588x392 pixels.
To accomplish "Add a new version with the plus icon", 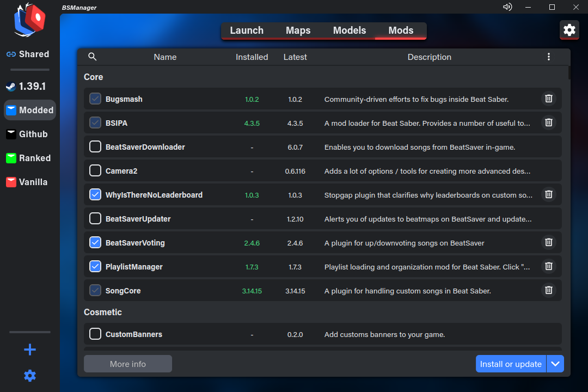I will 29,350.
